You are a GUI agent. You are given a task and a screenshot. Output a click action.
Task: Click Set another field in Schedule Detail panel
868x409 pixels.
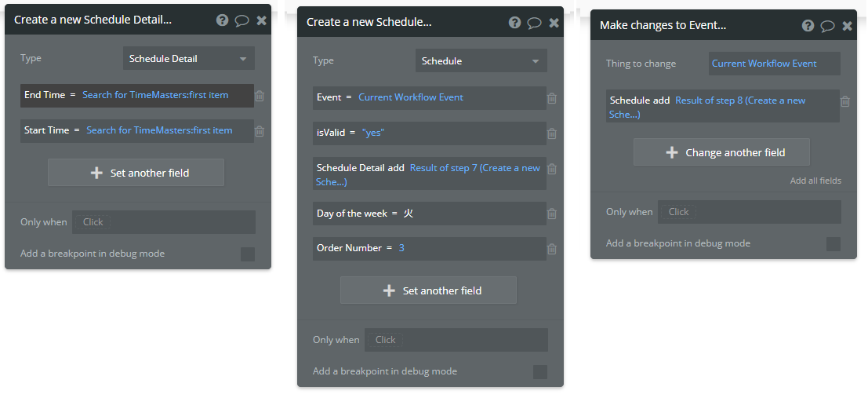(136, 173)
